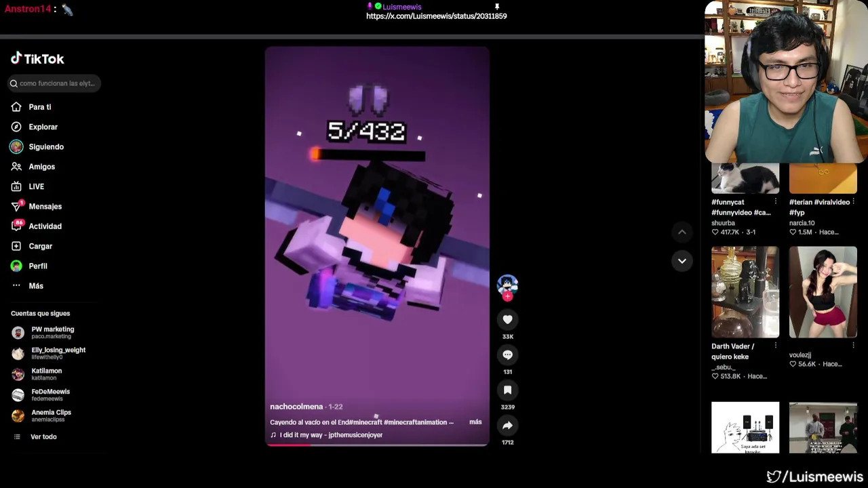Click the video progress bar
Screen dimensions: 868x488
click(x=377, y=445)
